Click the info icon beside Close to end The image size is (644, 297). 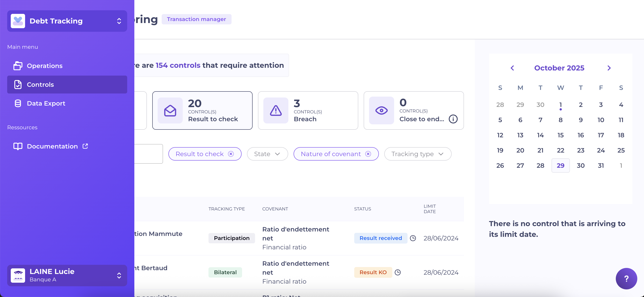click(453, 119)
